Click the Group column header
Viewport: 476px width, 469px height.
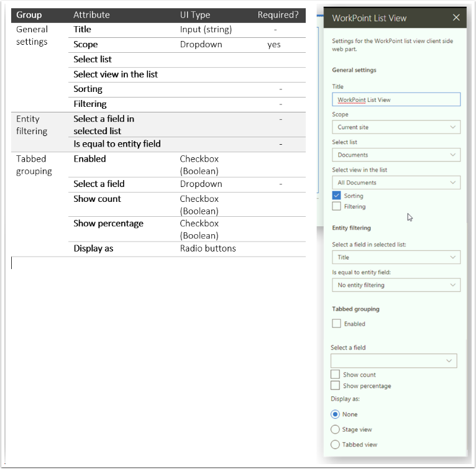coord(29,15)
